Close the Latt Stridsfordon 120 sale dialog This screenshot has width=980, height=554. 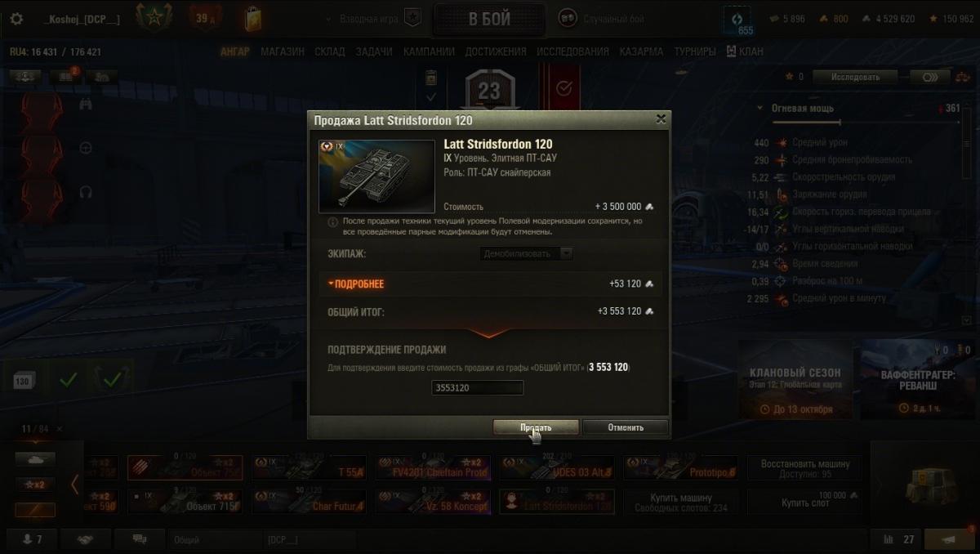coord(661,119)
